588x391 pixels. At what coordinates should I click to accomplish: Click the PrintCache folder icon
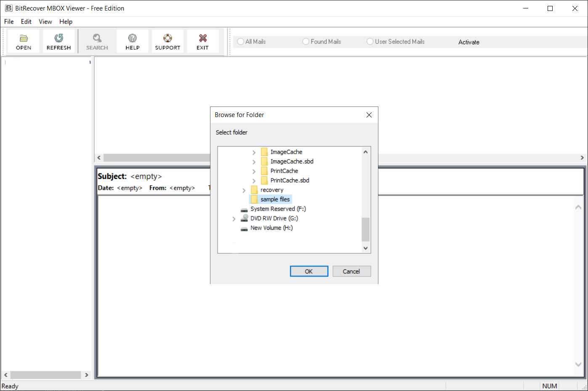tap(264, 171)
